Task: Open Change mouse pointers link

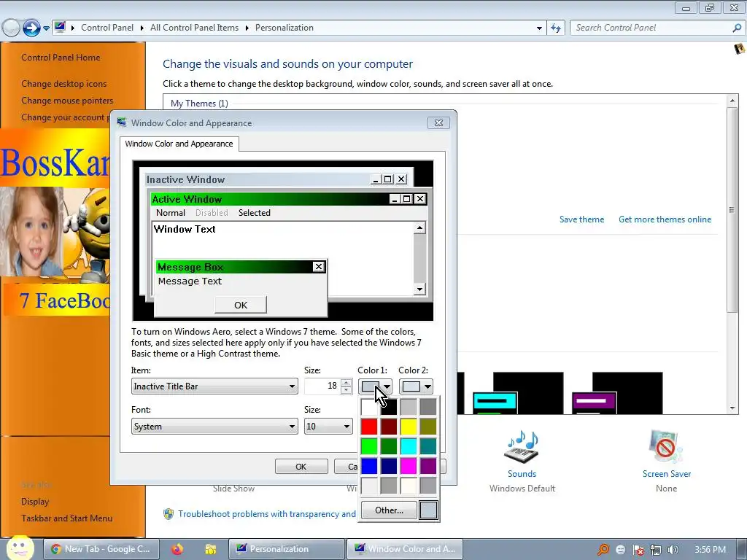Action: (x=67, y=101)
